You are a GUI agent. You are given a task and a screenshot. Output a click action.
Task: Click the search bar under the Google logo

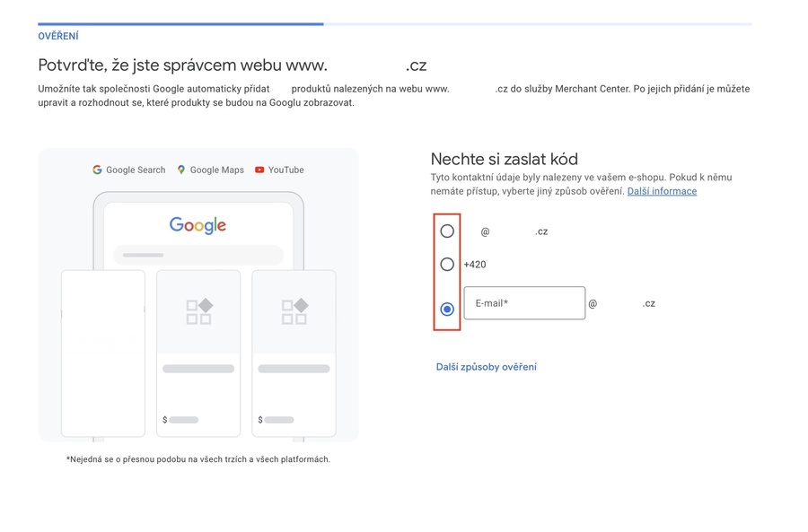[198, 255]
